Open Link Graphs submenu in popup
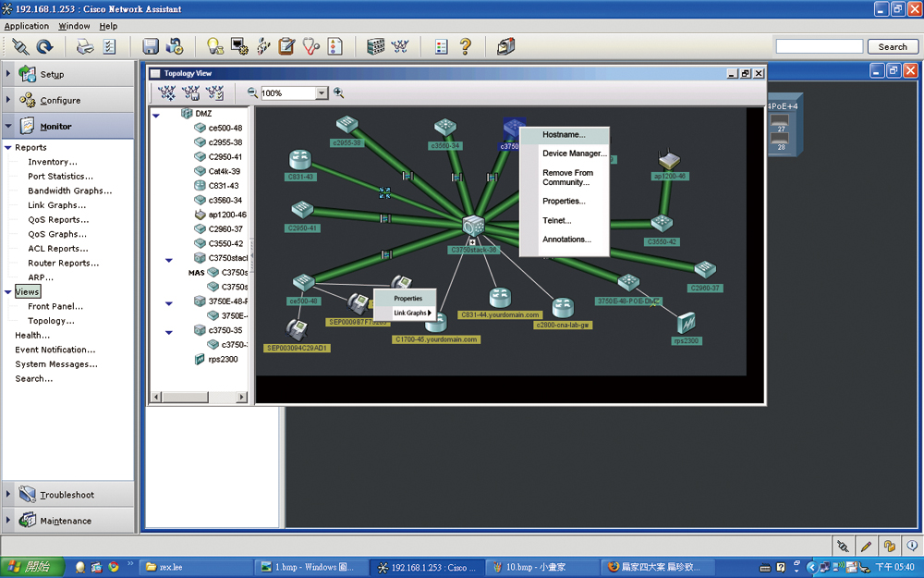The height and width of the screenshot is (578, 924). click(412, 314)
